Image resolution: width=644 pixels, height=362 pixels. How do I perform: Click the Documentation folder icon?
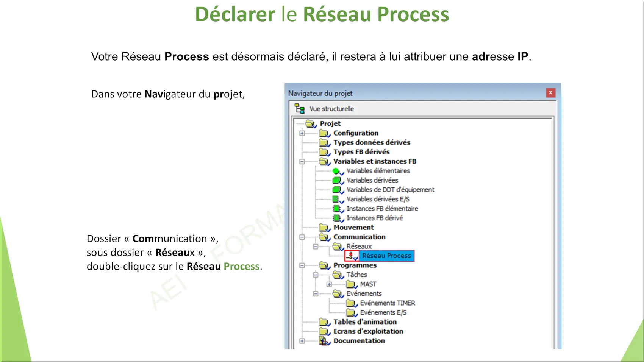point(325,341)
